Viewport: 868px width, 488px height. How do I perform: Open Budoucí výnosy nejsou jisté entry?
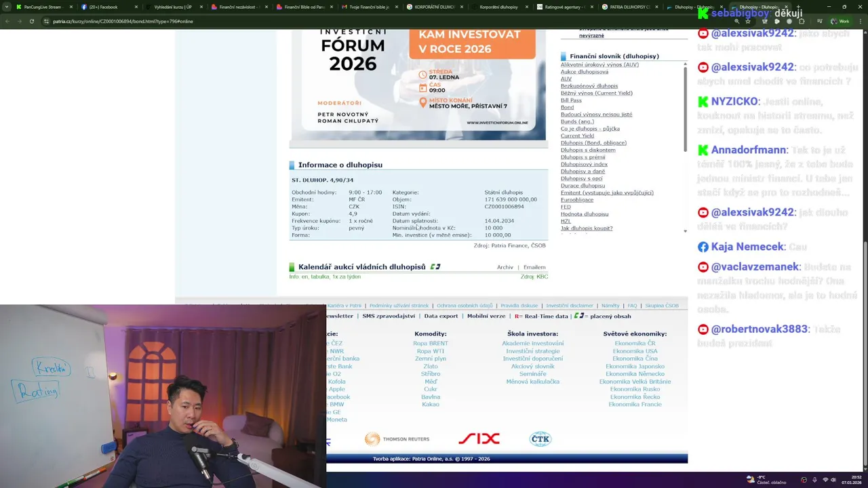tap(597, 115)
